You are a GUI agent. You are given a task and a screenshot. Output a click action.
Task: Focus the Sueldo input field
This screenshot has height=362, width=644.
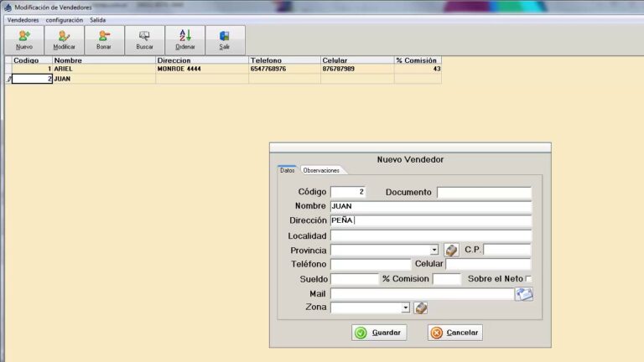[354, 279]
